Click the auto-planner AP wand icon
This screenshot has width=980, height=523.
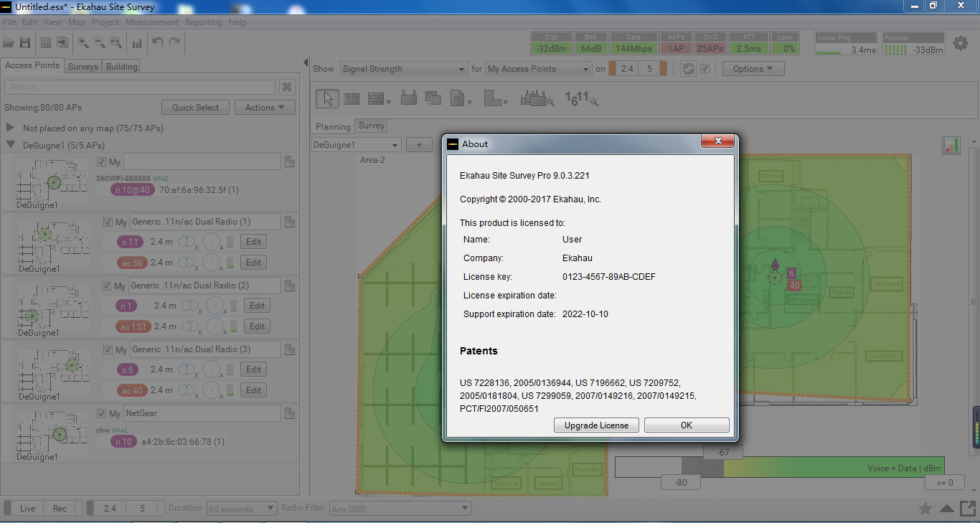pos(537,98)
